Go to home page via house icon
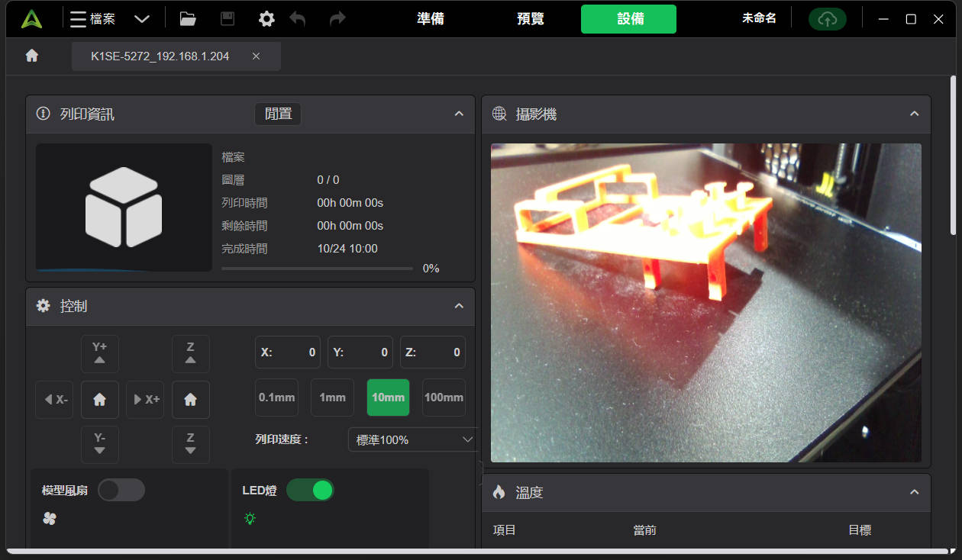The image size is (962, 560). coord(32,56)
